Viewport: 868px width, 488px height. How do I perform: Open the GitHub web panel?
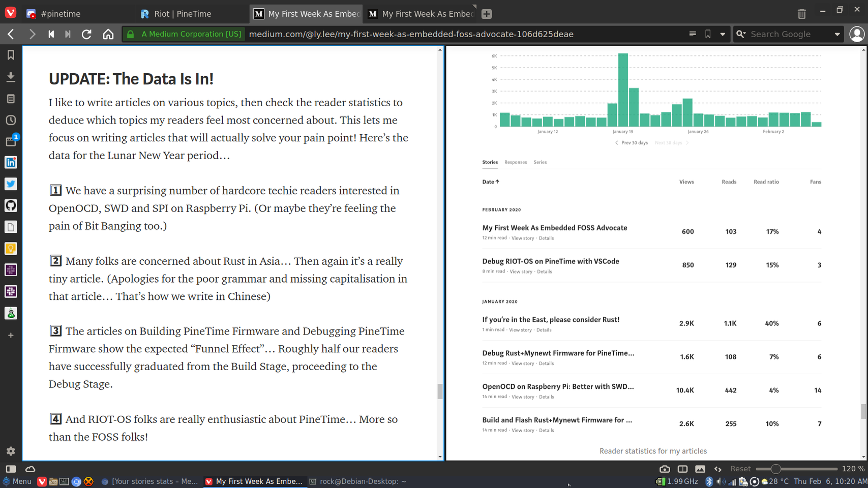click(11, 205)
